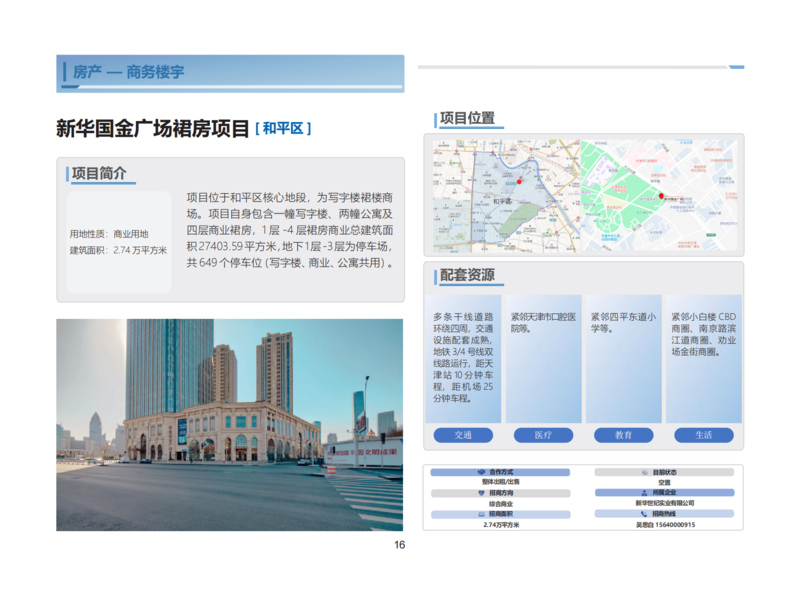This screenshot has width=800, height=594.
Task: Click the 建筑面积: 2.74 万平方米 line
Action: tap(118, 250)
